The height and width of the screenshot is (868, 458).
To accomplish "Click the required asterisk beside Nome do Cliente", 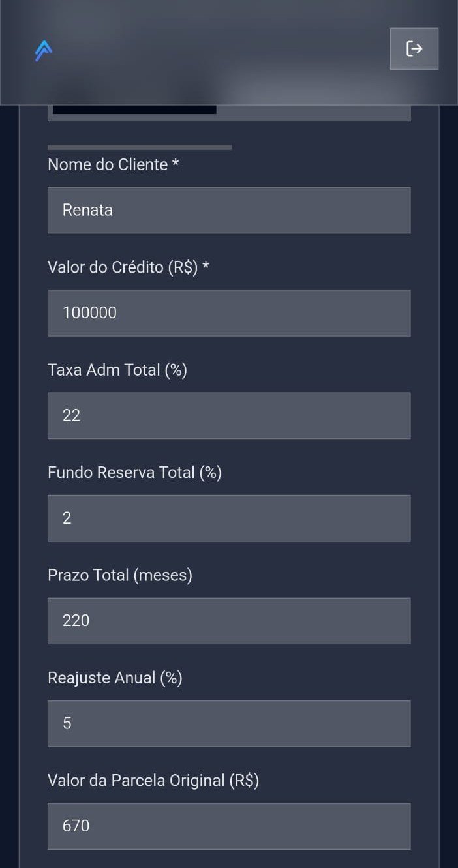I will pos(176,165).
